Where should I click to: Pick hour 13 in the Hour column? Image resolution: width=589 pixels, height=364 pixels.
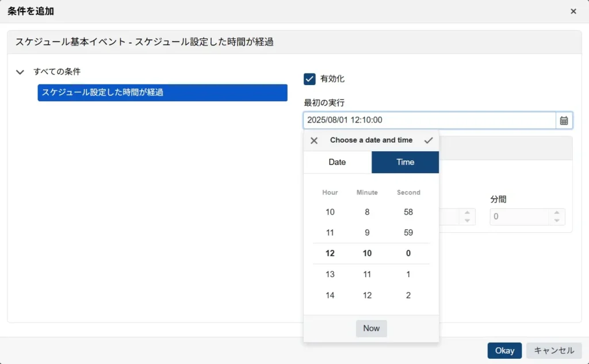pos(330,274)
